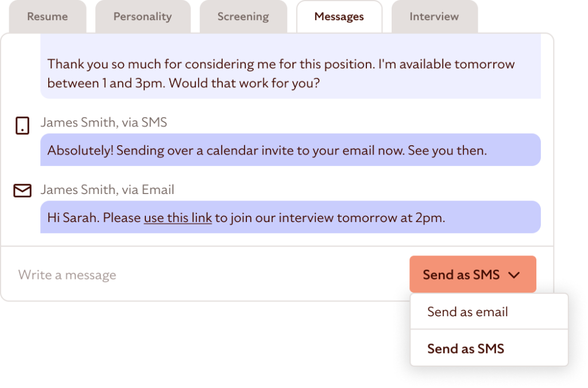588x388 pixels.
Task: Switch to the Resume tab
Action: [x=47, y=17]
